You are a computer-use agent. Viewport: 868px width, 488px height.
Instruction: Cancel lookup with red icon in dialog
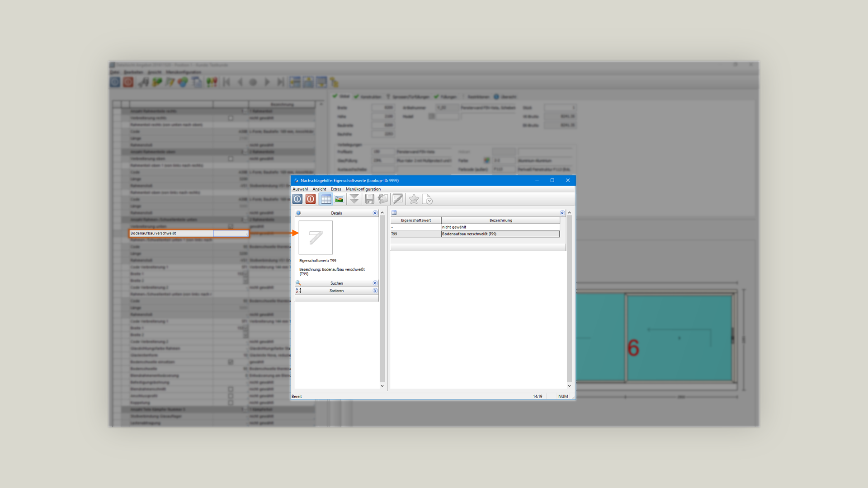click(311, 199)
